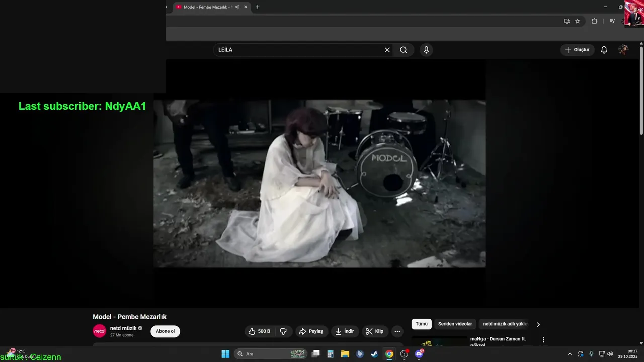The width and height of the screenshot is (644, 362).
Task: Open the volume control in the system tray
Action: [610, 354]
